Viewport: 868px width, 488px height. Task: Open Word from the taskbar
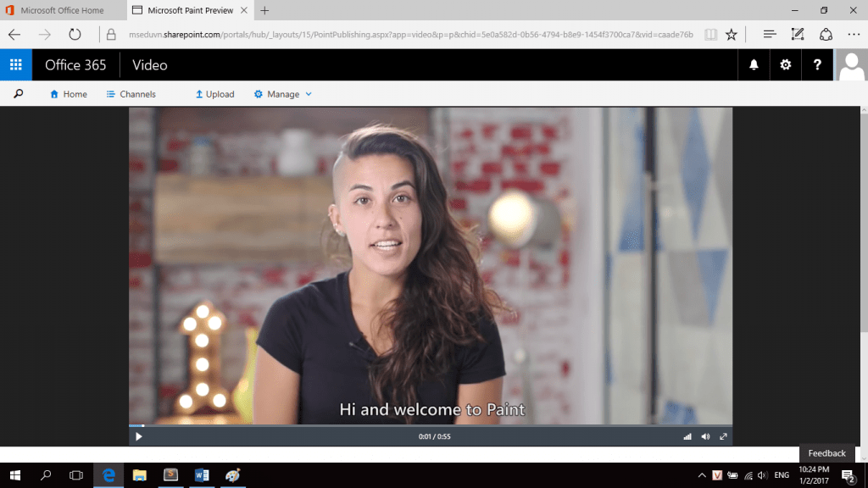pyautogui.click(x=202, y=475)
